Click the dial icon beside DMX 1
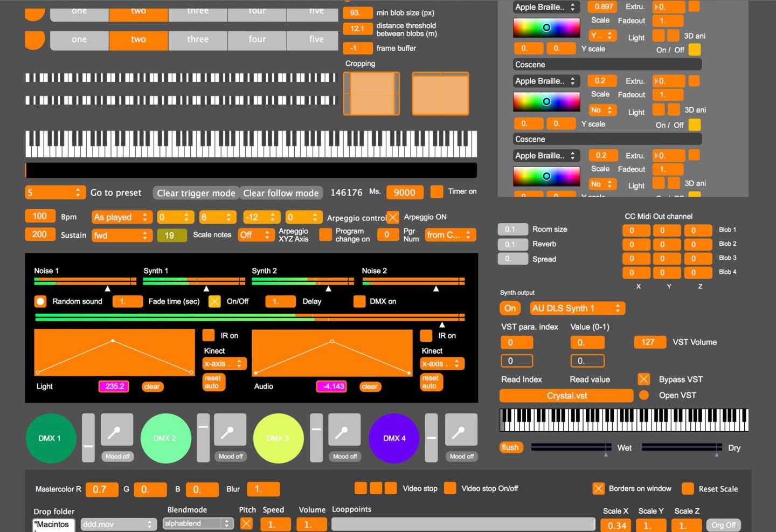Viewport: 776px width, 532px height. point(116,430)
